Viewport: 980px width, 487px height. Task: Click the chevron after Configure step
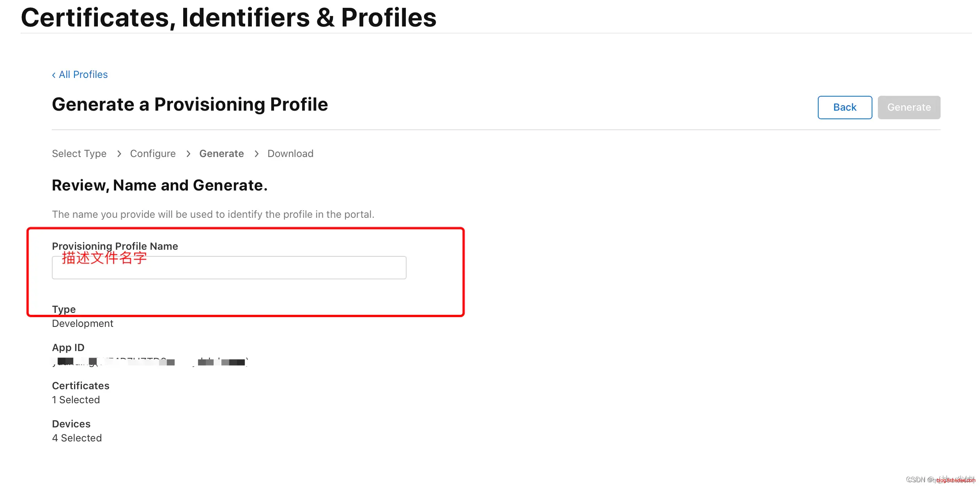coord(188,154)
